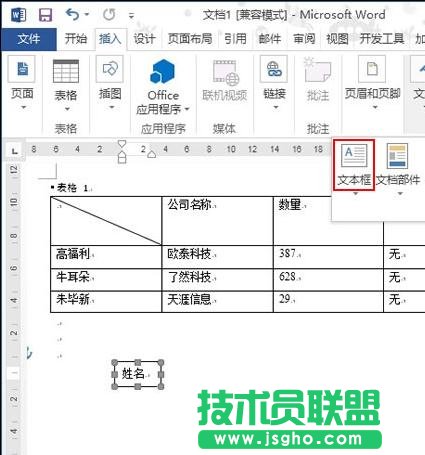Switch to the 邮件 (Mailings) tab
The image size is (425, 455).
pos(270,39)
